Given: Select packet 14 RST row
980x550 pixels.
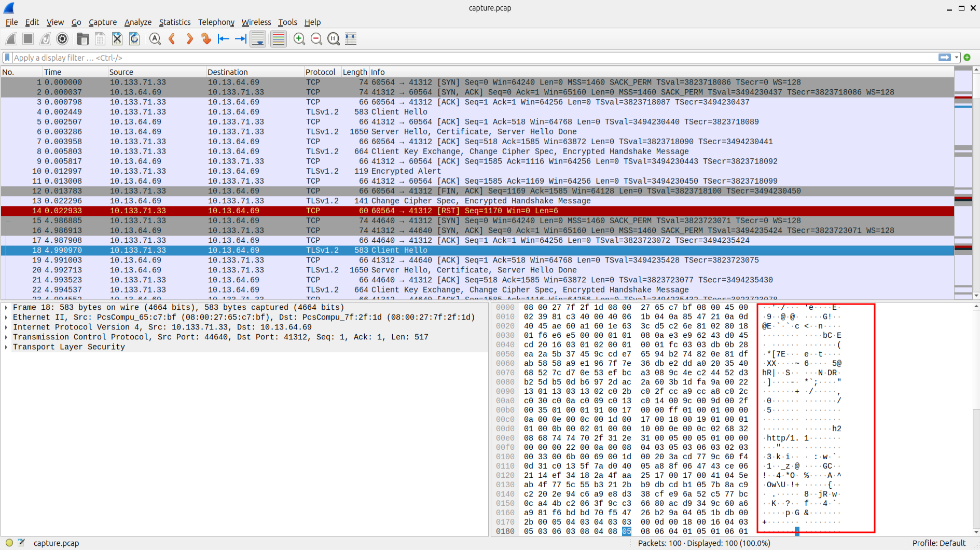Looking at the screenshot, I should tap(477, 211).
